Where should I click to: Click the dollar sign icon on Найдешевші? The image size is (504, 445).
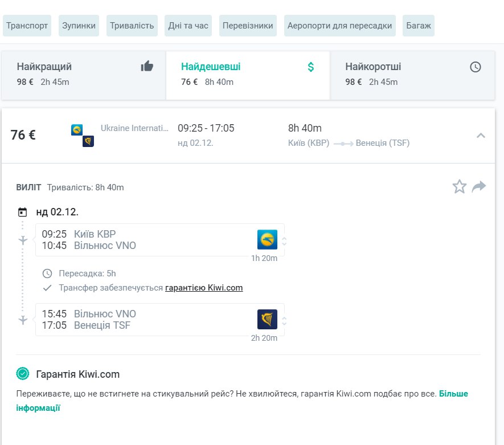(x=311, y=67)
